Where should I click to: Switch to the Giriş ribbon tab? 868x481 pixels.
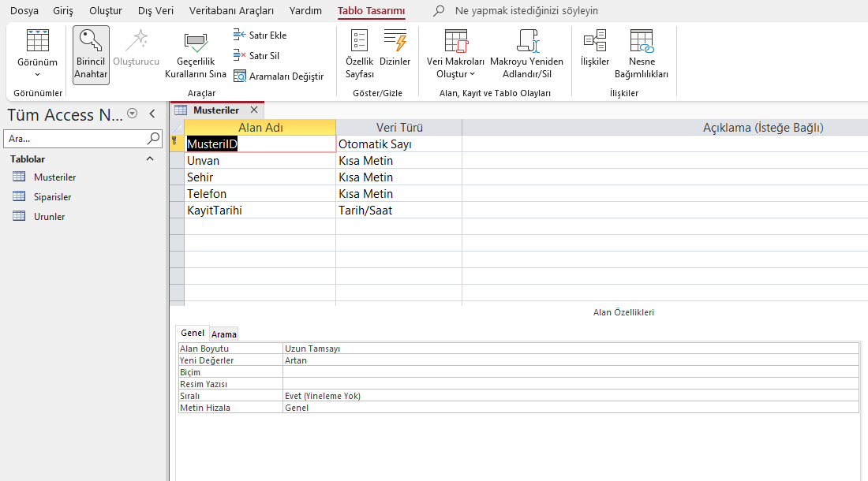pos(63,10)
